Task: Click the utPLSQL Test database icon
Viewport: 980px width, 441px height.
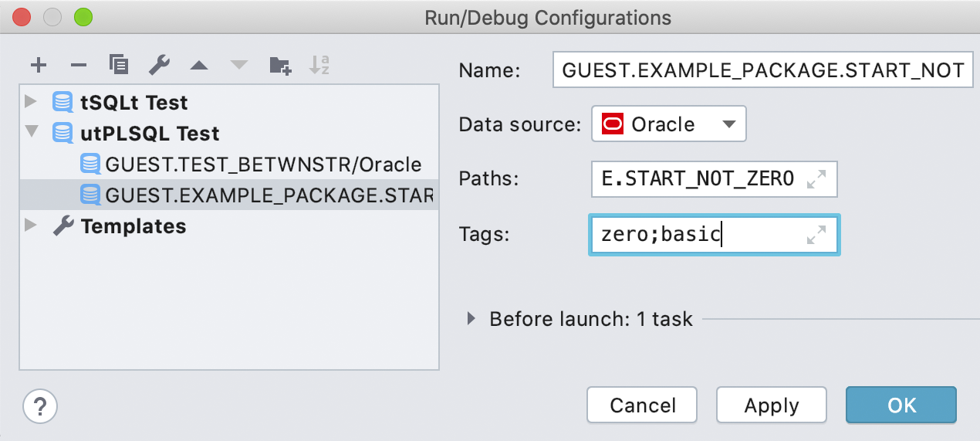Action: pyautogui.click(x=63, y=134)
